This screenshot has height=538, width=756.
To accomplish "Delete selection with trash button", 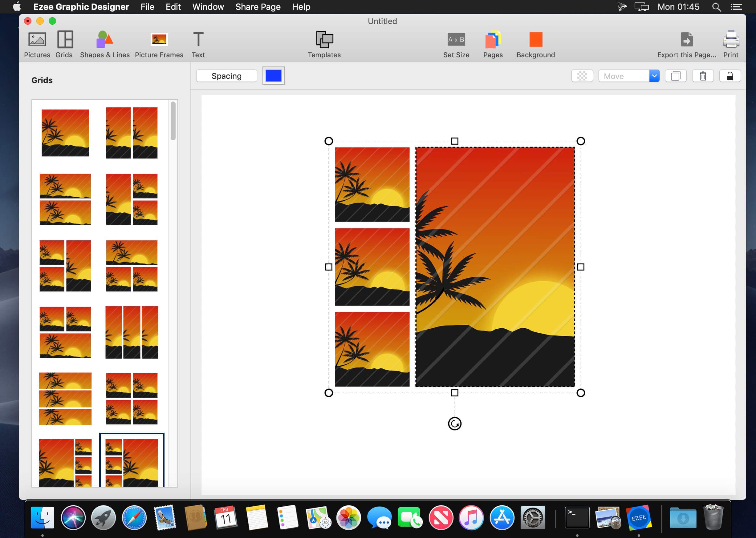I will (x=703, y=76).
